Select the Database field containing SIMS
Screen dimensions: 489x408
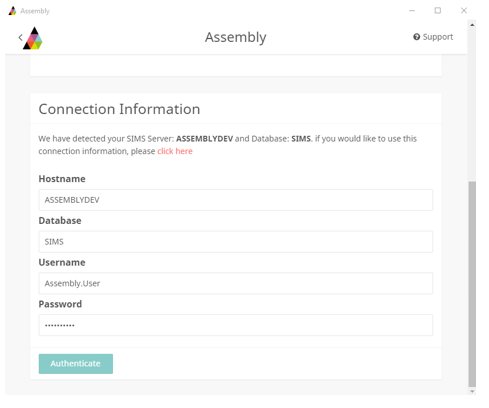(x=236, y=241)
